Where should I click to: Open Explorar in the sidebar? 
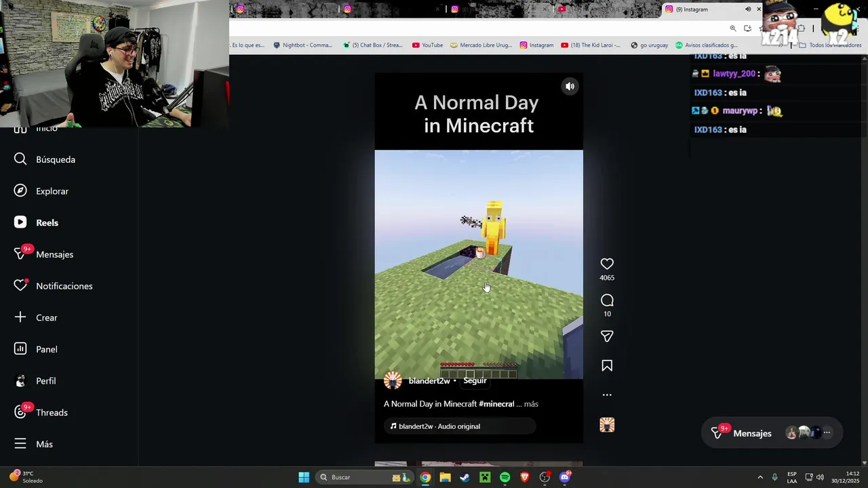click(x=42, y=191)
